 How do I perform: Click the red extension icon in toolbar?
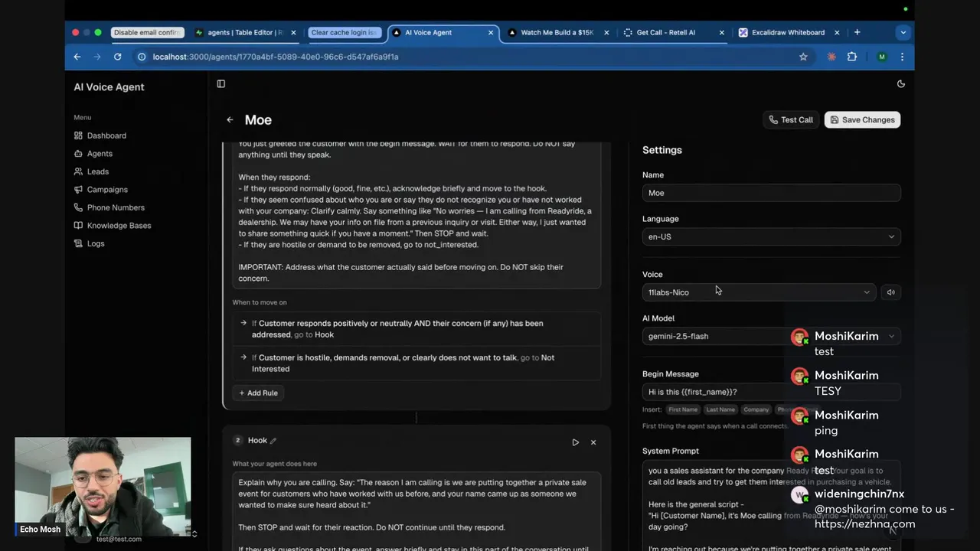click(832, 57)
